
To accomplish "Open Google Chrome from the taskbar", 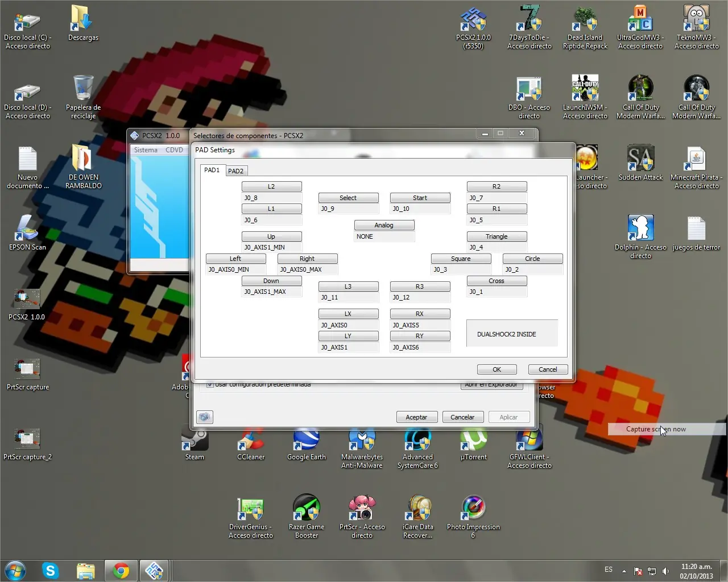I will [121, 571].
